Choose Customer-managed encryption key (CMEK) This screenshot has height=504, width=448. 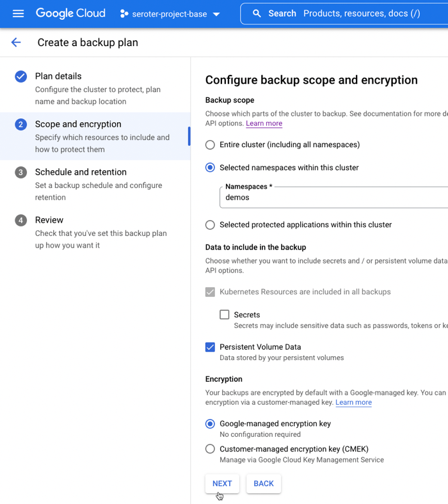click(210, 449)
